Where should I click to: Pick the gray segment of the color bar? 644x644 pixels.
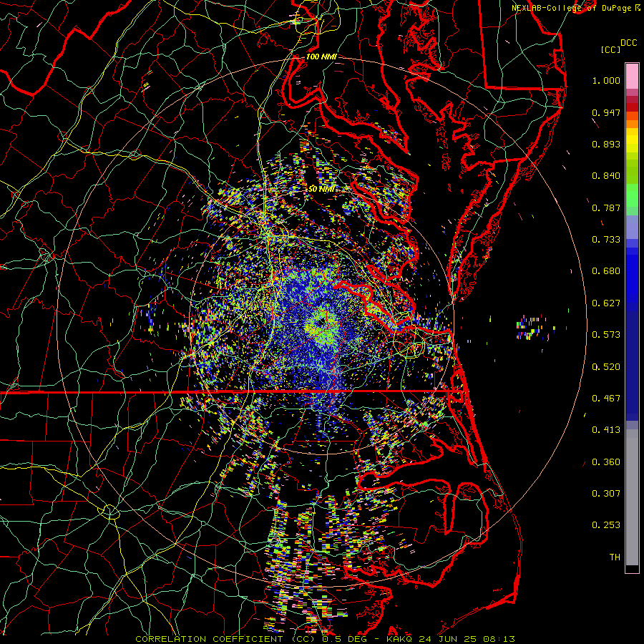(x=632, y=497)
